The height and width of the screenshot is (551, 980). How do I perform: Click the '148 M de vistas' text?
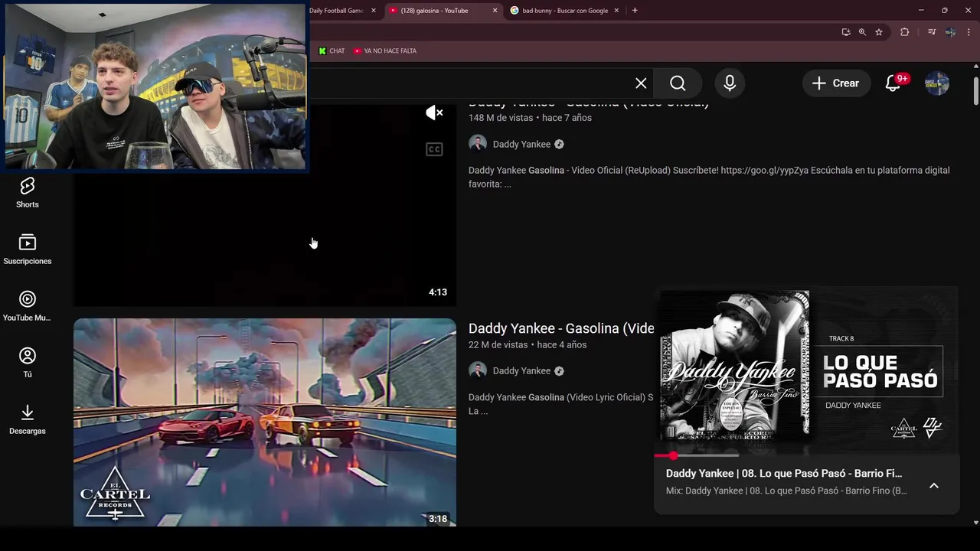click(x=501, y=118)
